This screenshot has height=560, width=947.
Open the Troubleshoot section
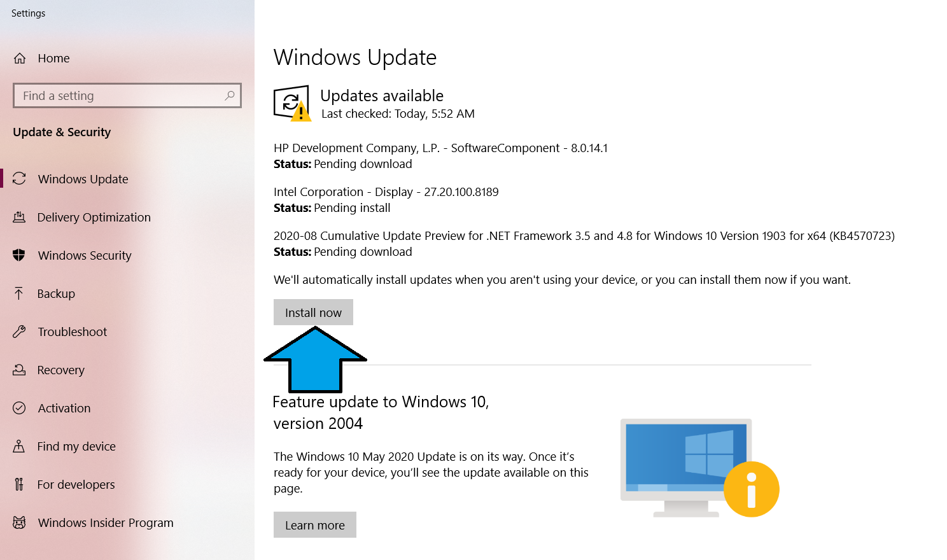pos(72,332)
